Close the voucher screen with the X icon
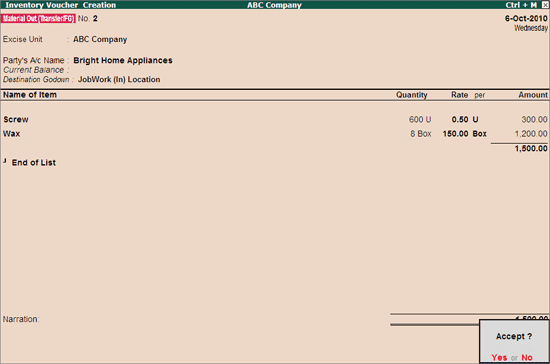The height and width of the screenshot is (364, 550). coord(545,5)
